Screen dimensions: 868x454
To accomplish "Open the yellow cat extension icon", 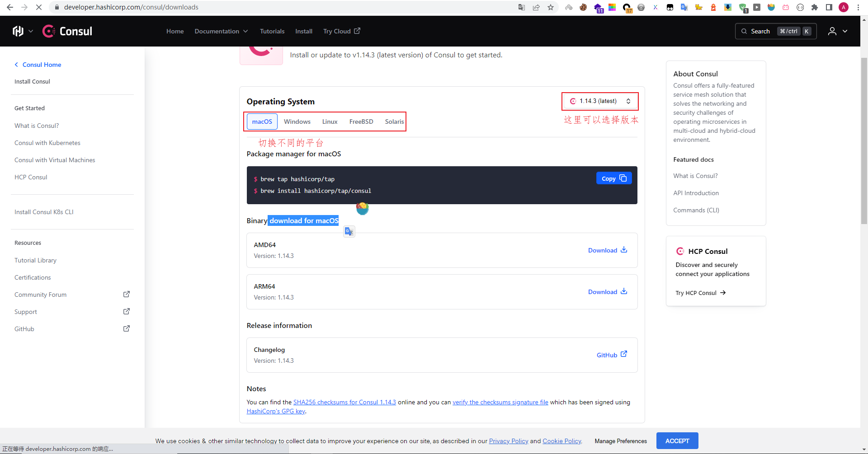I will click(x=699, y=7).
